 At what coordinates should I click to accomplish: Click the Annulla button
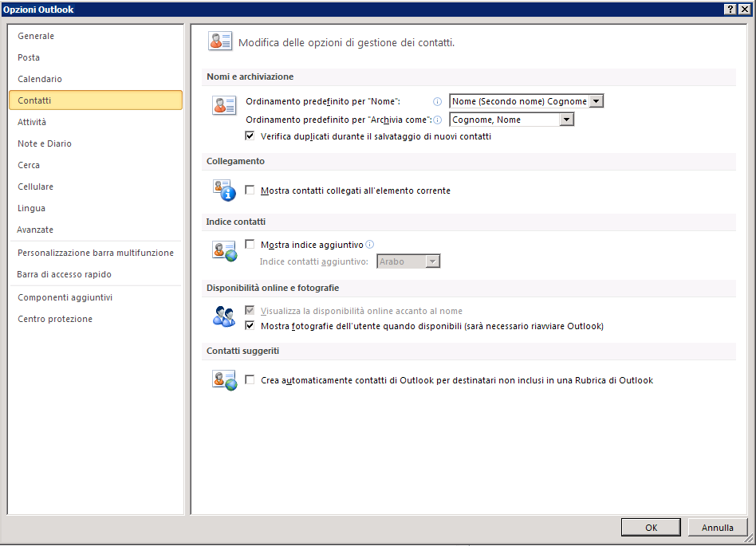coord(718,527)
